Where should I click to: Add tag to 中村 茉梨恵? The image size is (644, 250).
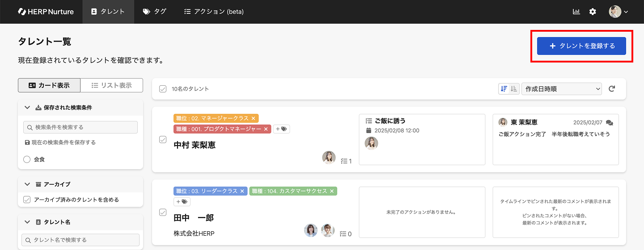pyautogui.click(x=282, y=129)
